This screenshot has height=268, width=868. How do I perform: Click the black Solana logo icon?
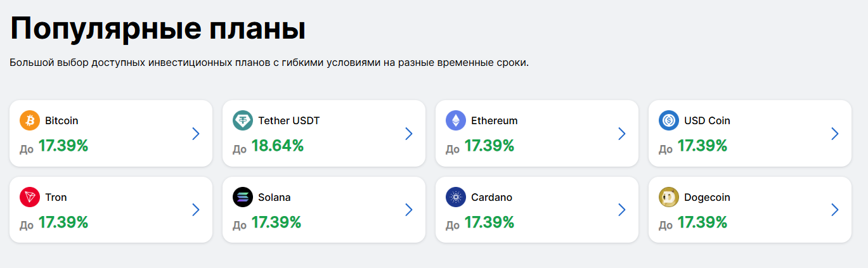(243, 197)
